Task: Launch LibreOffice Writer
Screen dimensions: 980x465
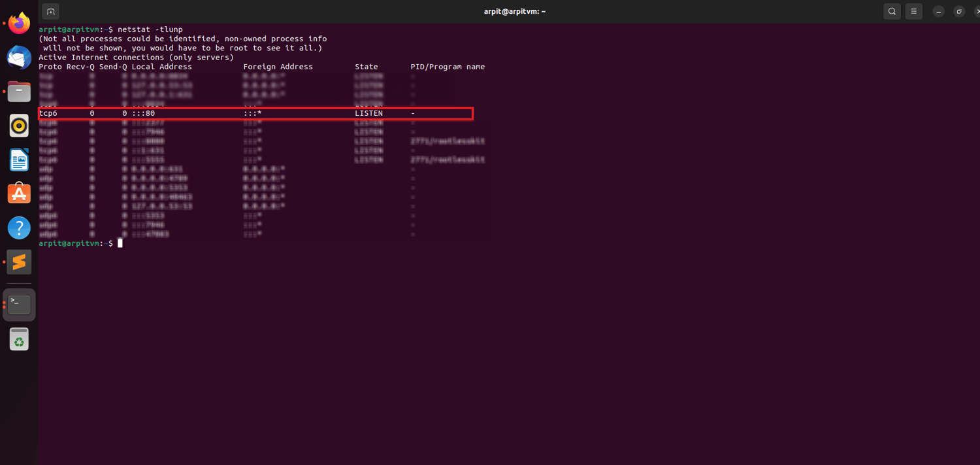Action: click(19, 160)
